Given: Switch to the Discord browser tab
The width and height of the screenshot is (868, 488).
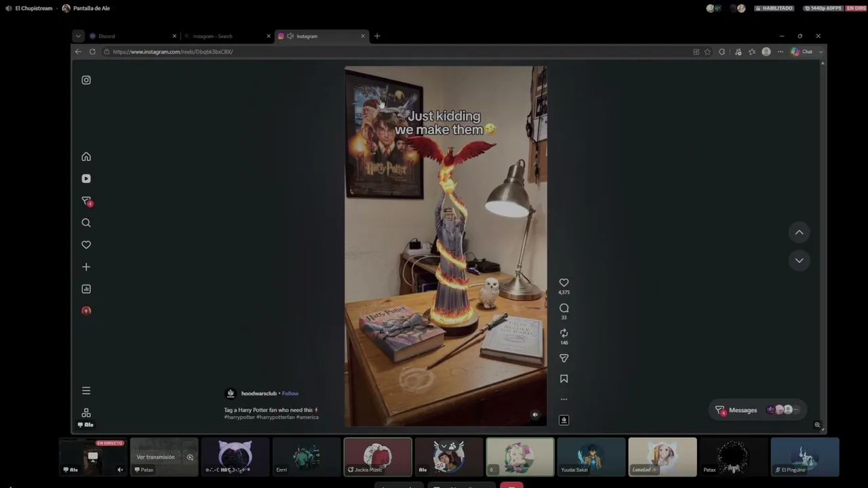Looking at the screenshot, I should coord(132,36).
